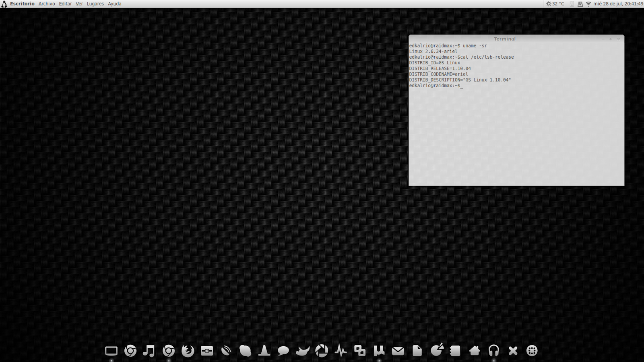Click the sun weather indicator showing 32 °C
Screen dimensions: 644x362
tap(555, 4)
